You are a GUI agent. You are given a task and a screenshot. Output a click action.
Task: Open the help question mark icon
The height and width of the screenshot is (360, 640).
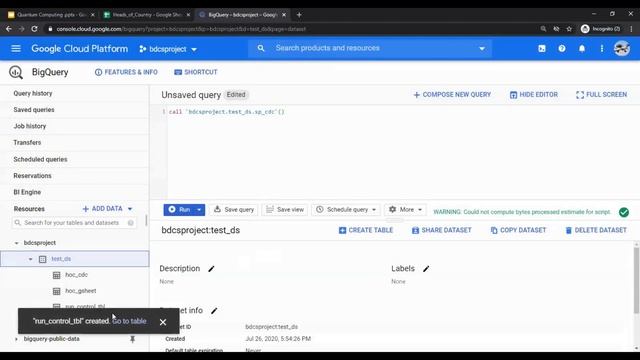point(562,49)
